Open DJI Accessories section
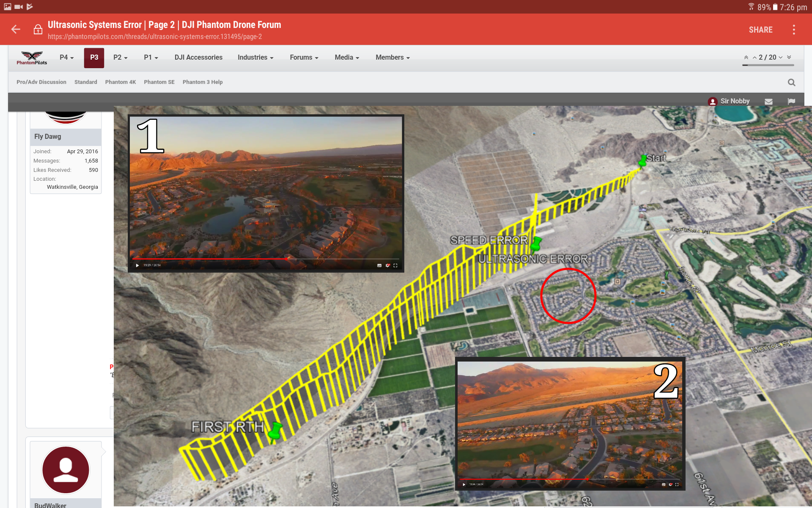This screenshot has height=508, width=812. click(x=198, y=58)
